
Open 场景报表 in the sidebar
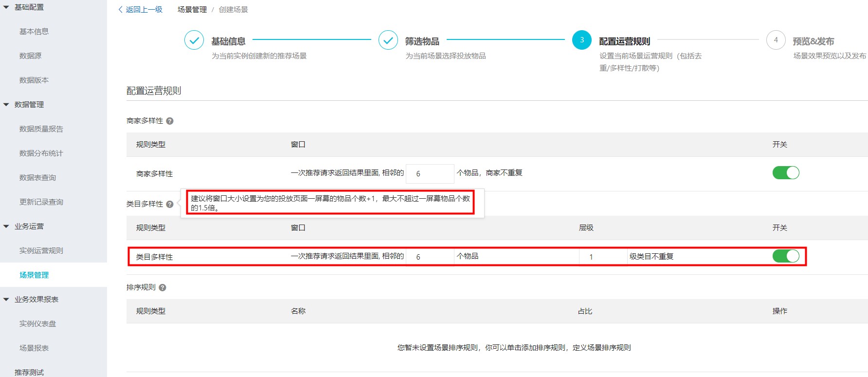[34, 348]
